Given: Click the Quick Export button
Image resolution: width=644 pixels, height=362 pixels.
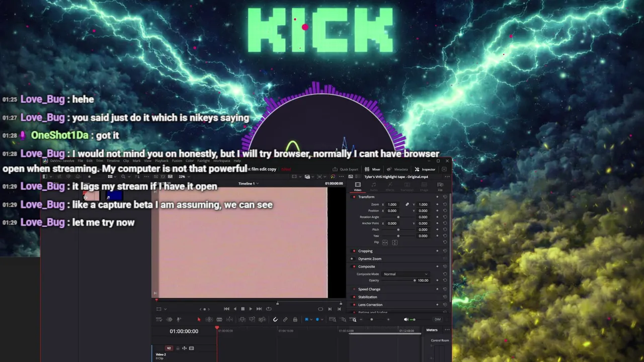Looking at the screenshot, I should [x=346, y=169].
